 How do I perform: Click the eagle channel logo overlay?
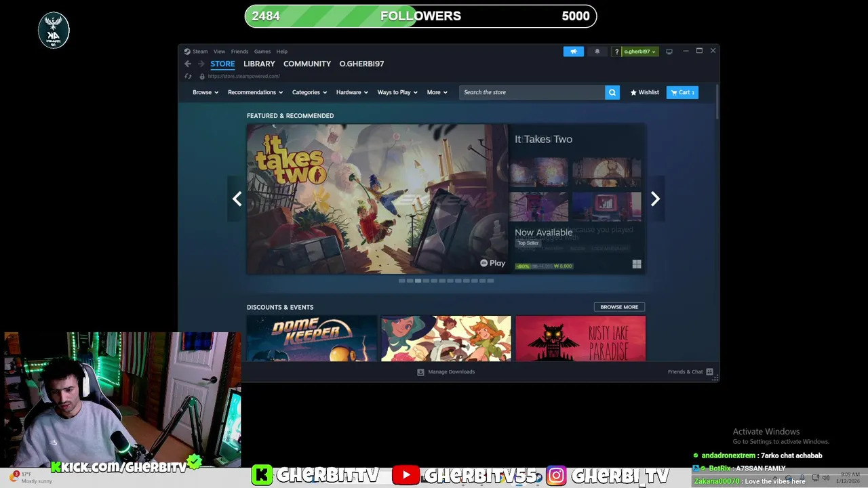coord(54,30)
